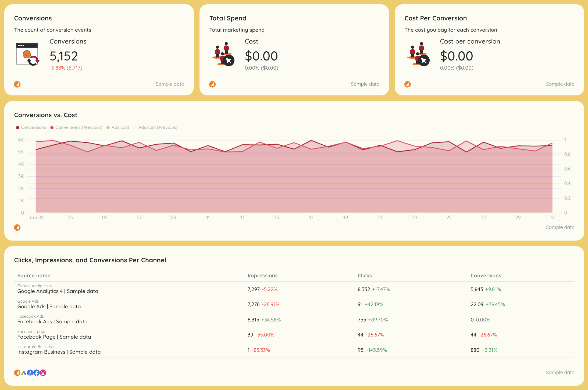
Task: Toggle the Ads cost series in the legend
Action: [x=118, y=127]
